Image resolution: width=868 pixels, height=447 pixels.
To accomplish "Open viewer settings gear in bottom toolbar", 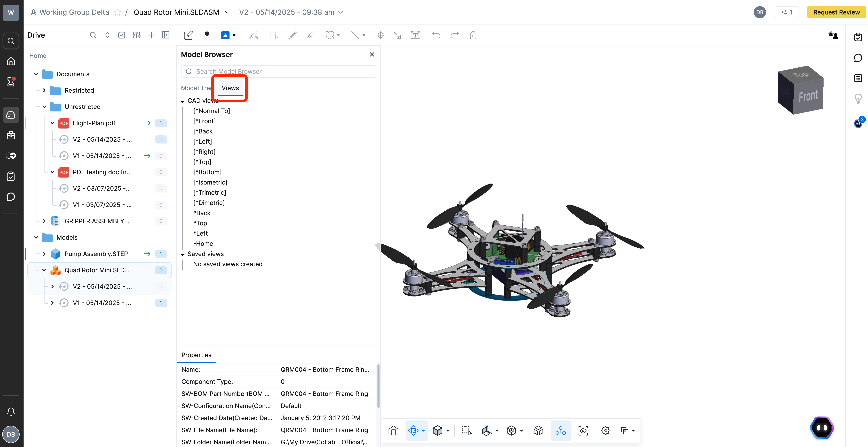I will point(605,430).
